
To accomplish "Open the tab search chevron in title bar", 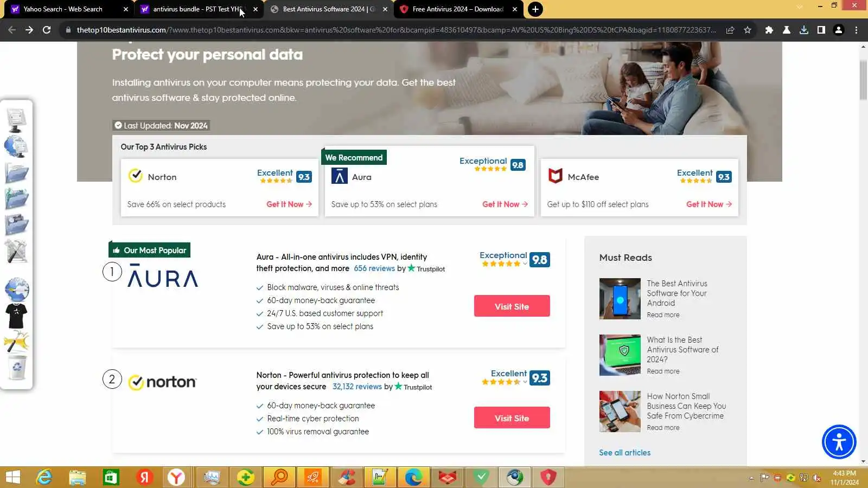I will (x=799, y=7).
